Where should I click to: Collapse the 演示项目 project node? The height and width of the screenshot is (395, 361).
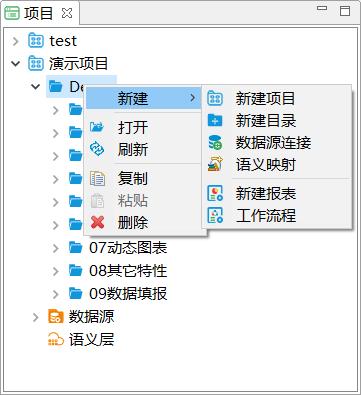(15, 63)
